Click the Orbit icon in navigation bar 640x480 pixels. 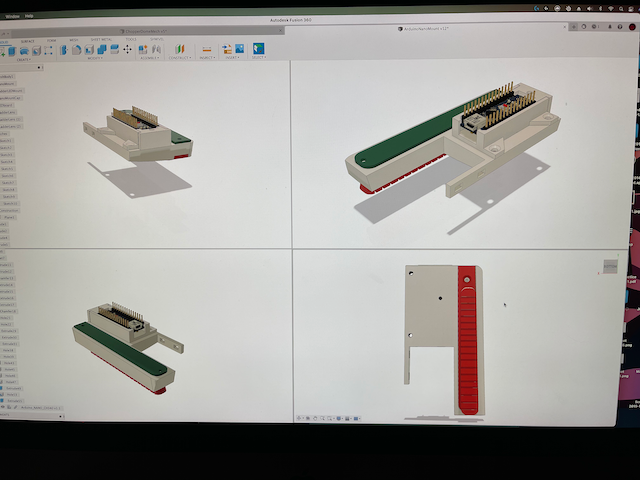[299, 418]
